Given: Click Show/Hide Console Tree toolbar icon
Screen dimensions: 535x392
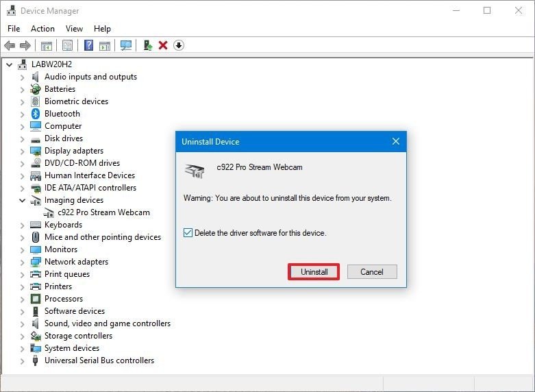Looking at the screenshot, I should [x=47, y=45].
